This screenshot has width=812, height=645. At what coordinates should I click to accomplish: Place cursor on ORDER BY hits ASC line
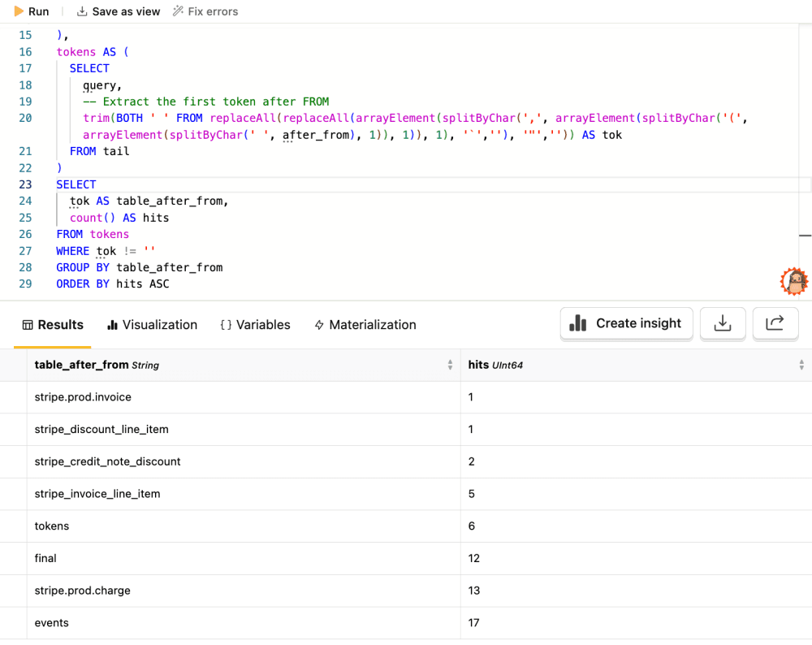(113, 284)
